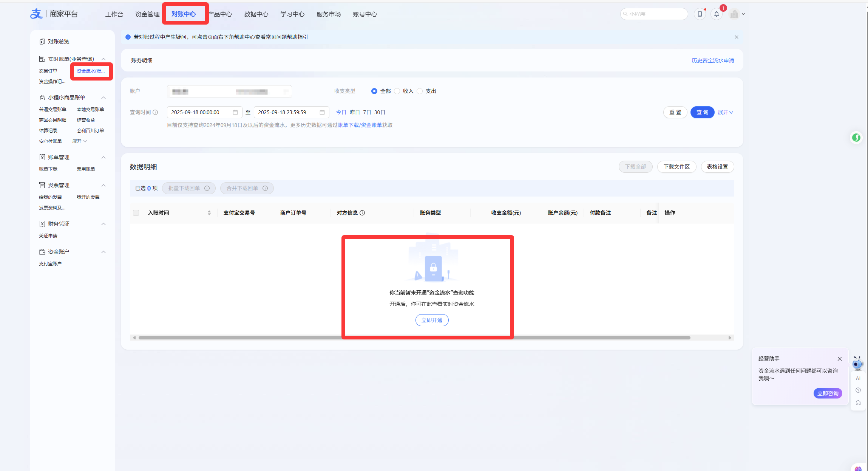
Task: Check the select-all table header checkbox
Action: pos(136,213)
